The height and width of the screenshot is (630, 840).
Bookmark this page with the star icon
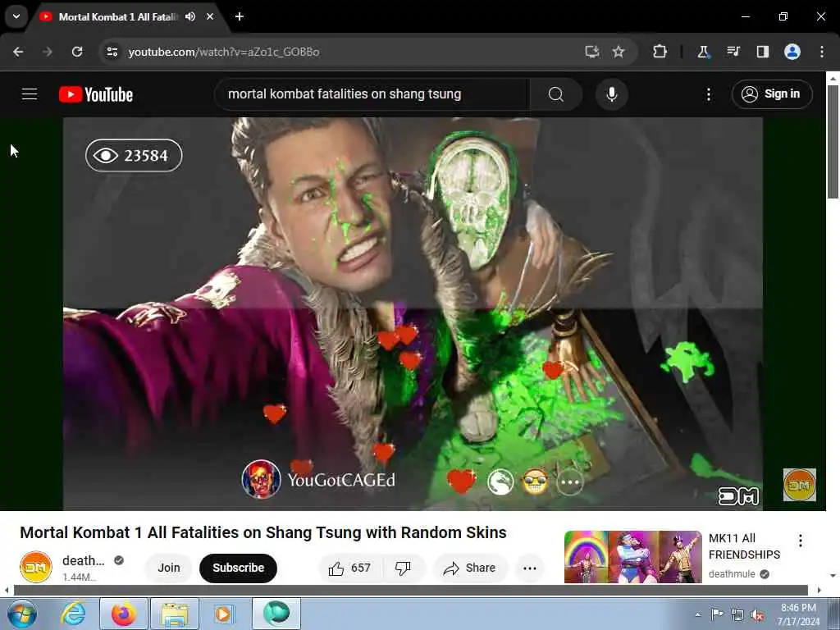coord(619,52)
